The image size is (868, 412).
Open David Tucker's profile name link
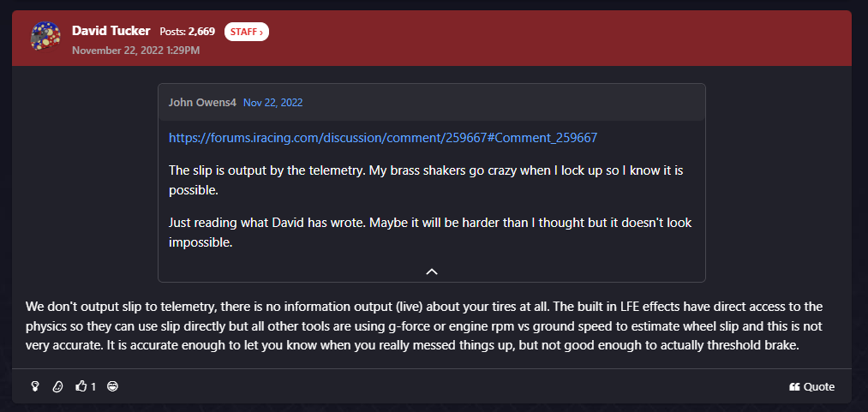(111, 31)
